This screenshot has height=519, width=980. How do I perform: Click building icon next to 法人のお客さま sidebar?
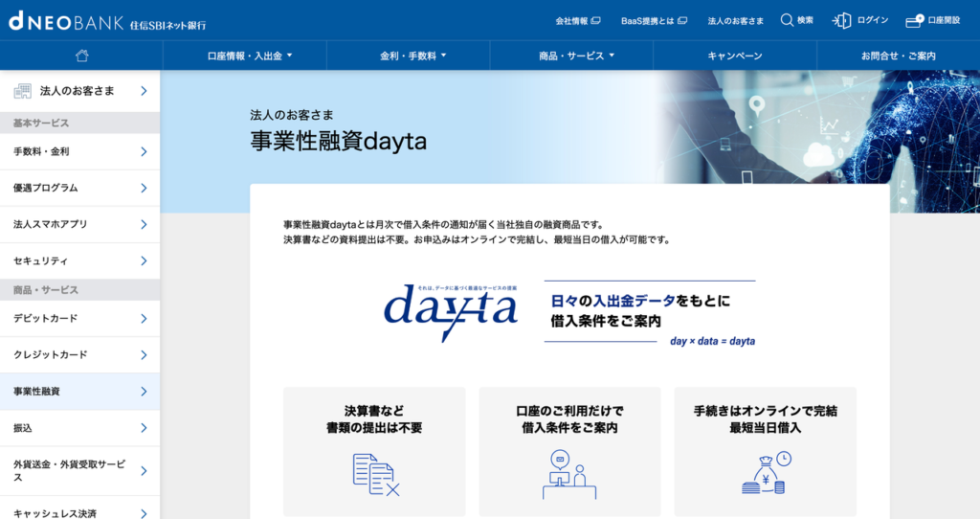coord(23,91)
